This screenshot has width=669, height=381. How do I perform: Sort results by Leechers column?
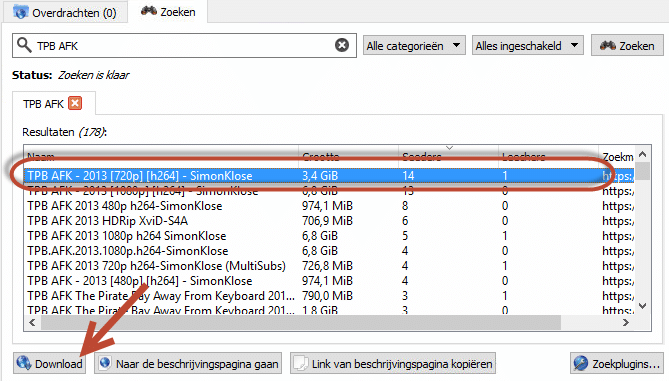click(x=548, y=157)
